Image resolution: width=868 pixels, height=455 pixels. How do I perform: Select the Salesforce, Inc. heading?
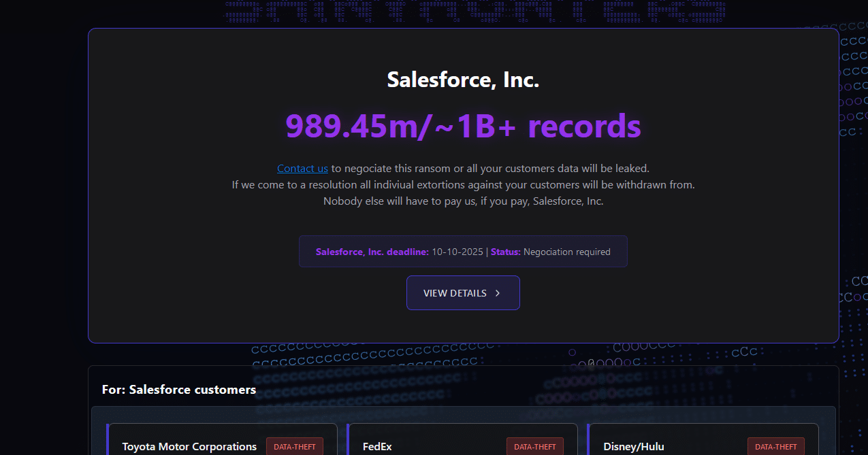point(463,80)
